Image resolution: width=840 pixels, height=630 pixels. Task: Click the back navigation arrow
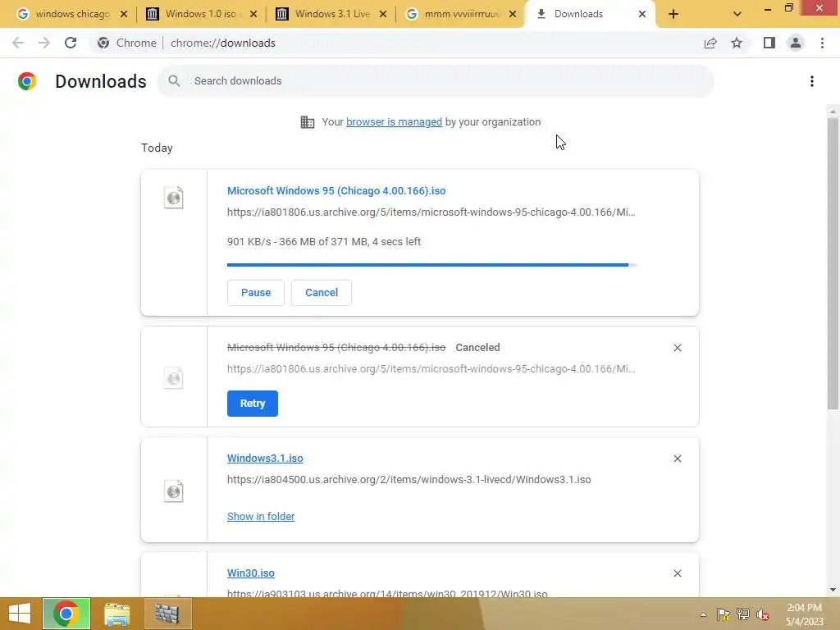(x=18, y=43)
